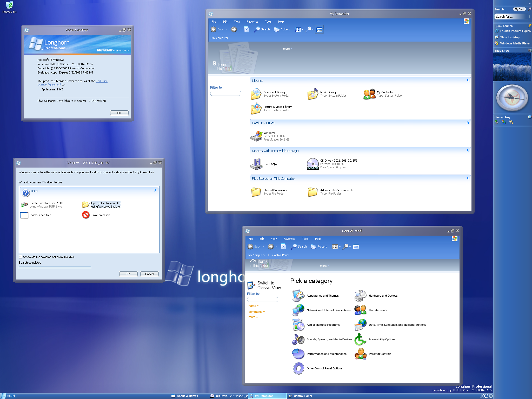Click the Filter by input field in Control Panel
532x399 pixels.
(x=262, y=300)
